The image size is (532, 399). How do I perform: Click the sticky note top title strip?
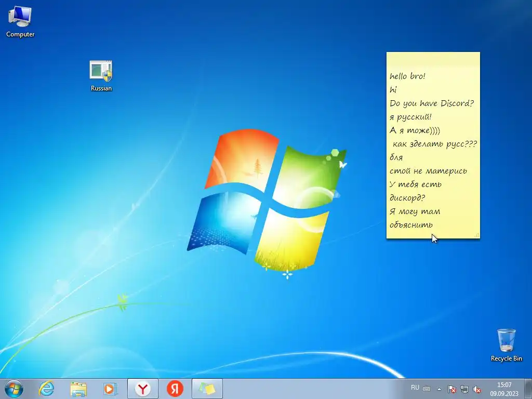point(433,58)
